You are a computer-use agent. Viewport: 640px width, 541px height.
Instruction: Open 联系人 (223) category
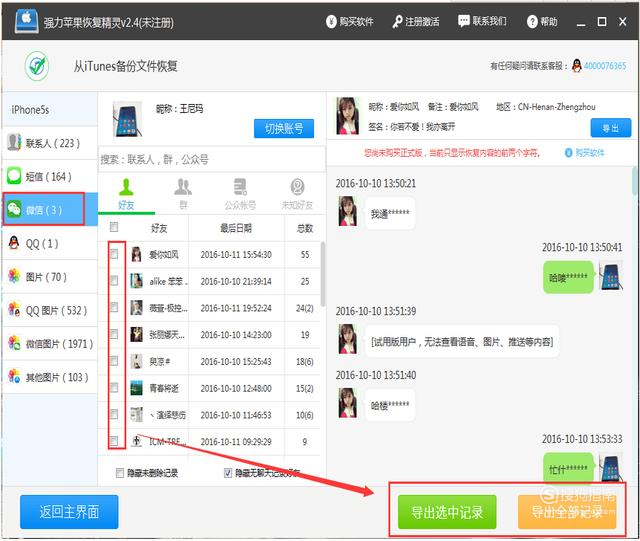(50, 143)
